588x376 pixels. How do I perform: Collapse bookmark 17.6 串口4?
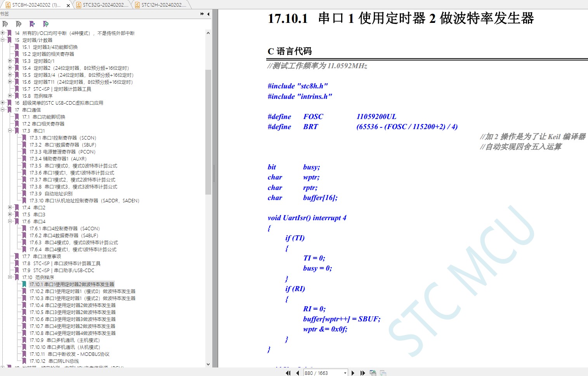(10, 221)
